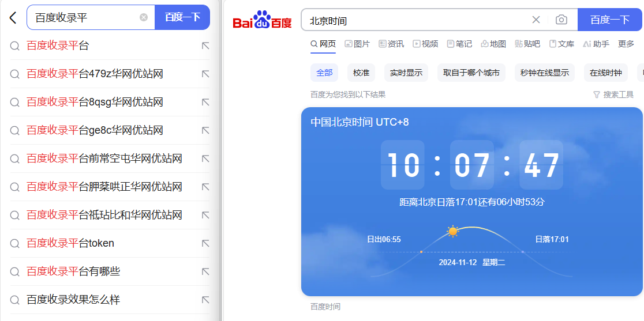
Task: Expand 更多 tabs menu
Action: click(626, 44)
